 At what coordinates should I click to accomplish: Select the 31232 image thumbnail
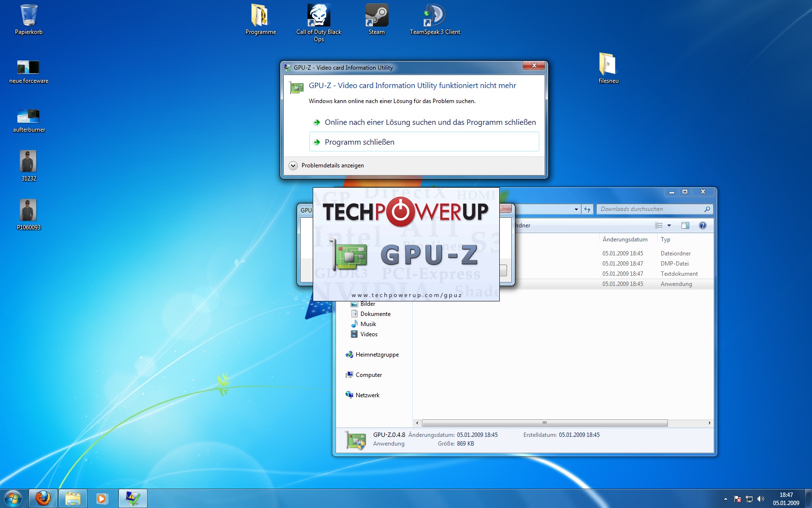point(29,166)
